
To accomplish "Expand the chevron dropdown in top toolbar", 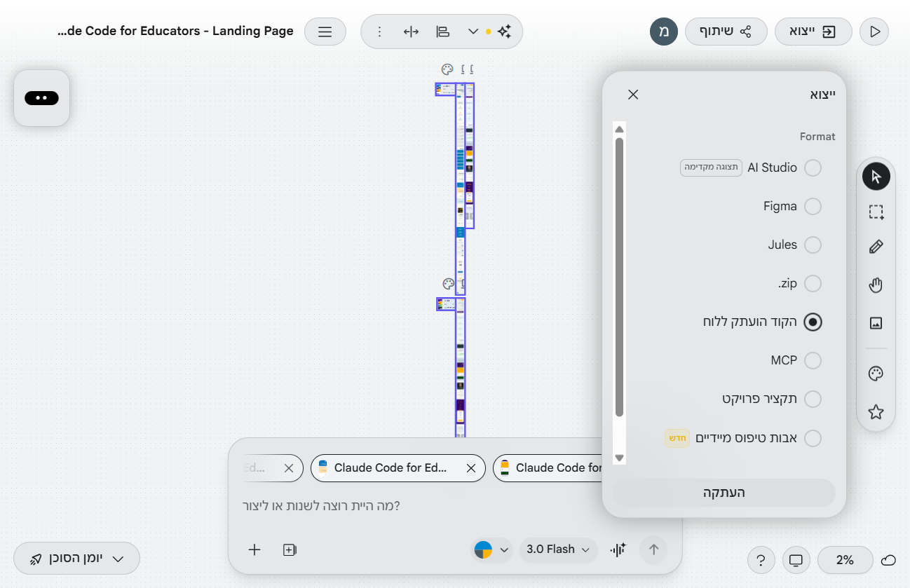I will 473,32.
